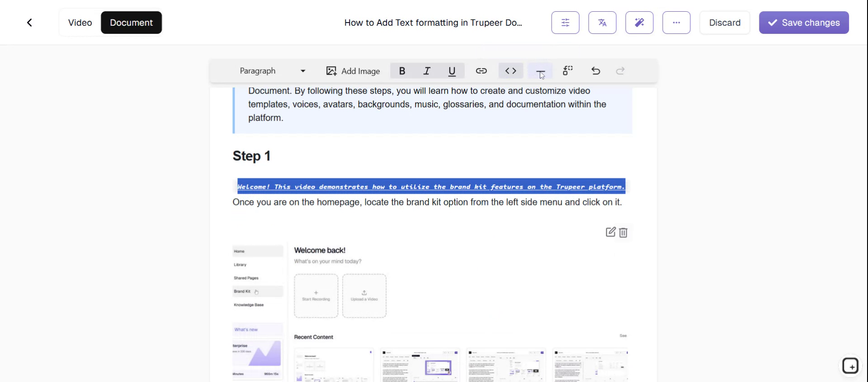The image size is (868, 382).
Task: Save changes to the document
Action: tap(804, 23)
